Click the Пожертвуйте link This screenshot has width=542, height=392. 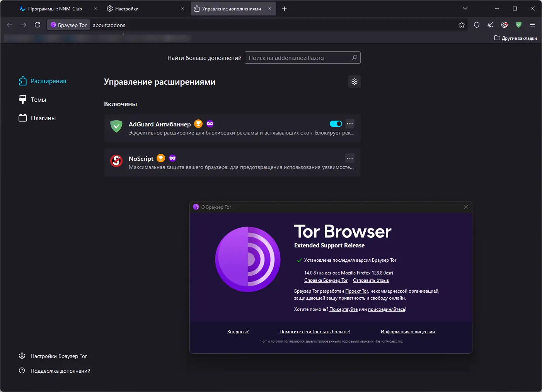pos(343,309)
